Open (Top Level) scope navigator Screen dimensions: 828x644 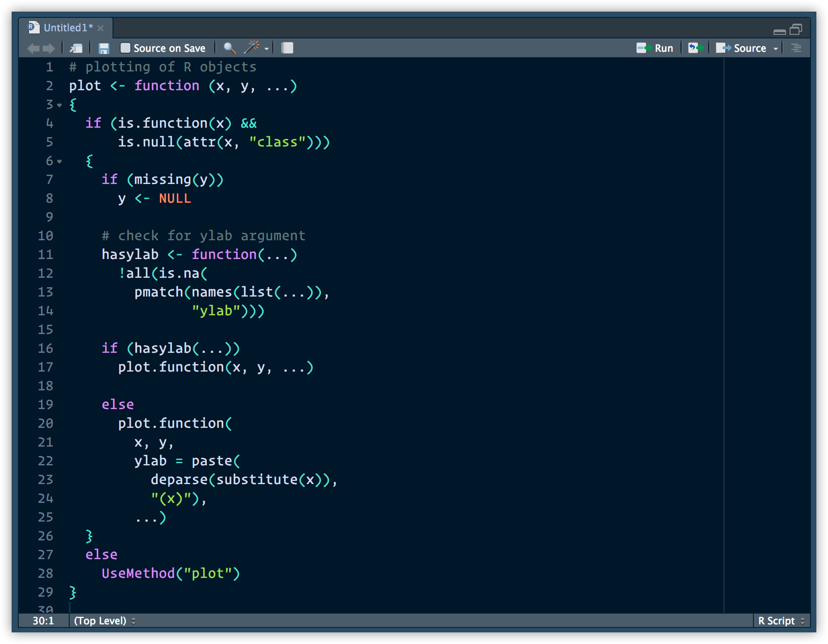(105, 621)
